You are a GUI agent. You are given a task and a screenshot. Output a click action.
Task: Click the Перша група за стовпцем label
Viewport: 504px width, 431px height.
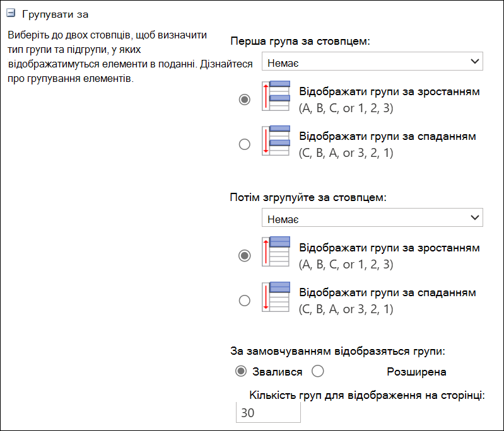click(300, 41)
